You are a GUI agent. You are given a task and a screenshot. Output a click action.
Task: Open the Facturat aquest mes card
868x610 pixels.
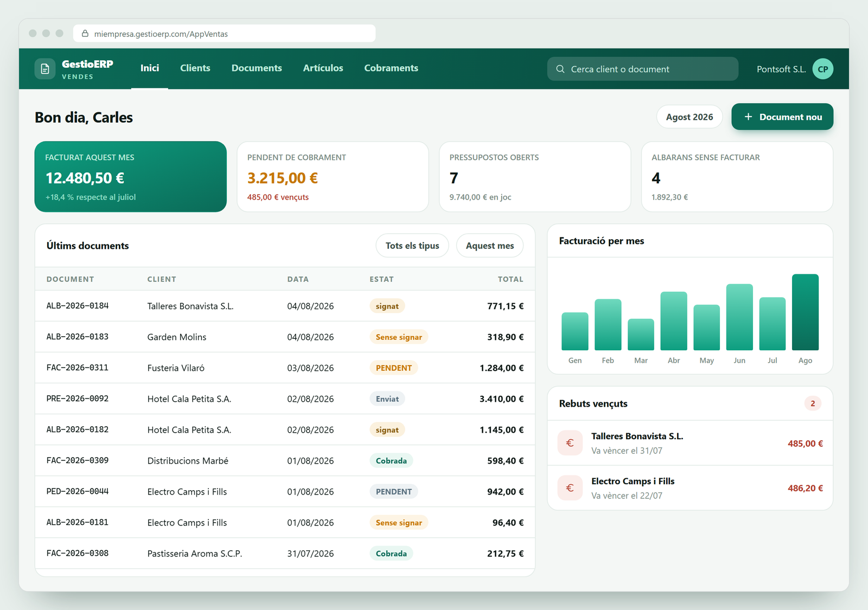pos(131,177)
